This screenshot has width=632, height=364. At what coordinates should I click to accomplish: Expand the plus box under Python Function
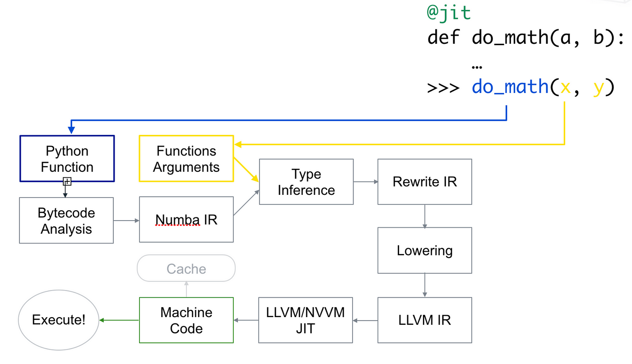[x=67, y=181]
